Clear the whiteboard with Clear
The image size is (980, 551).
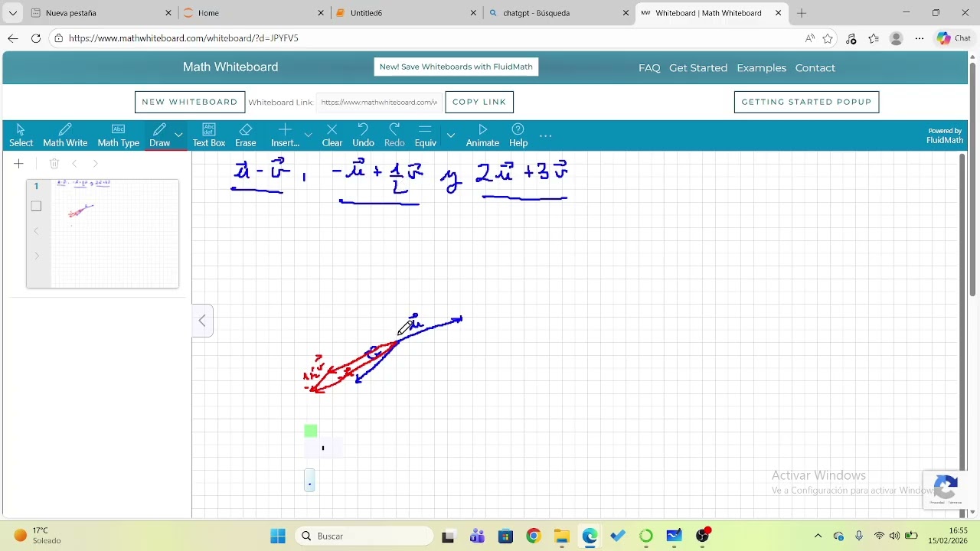click(332, 135)
